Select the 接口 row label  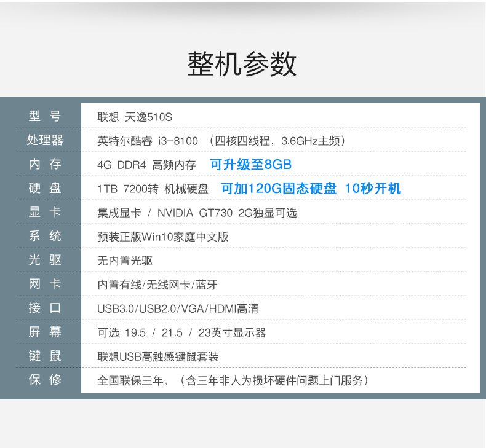coord(45,308)
